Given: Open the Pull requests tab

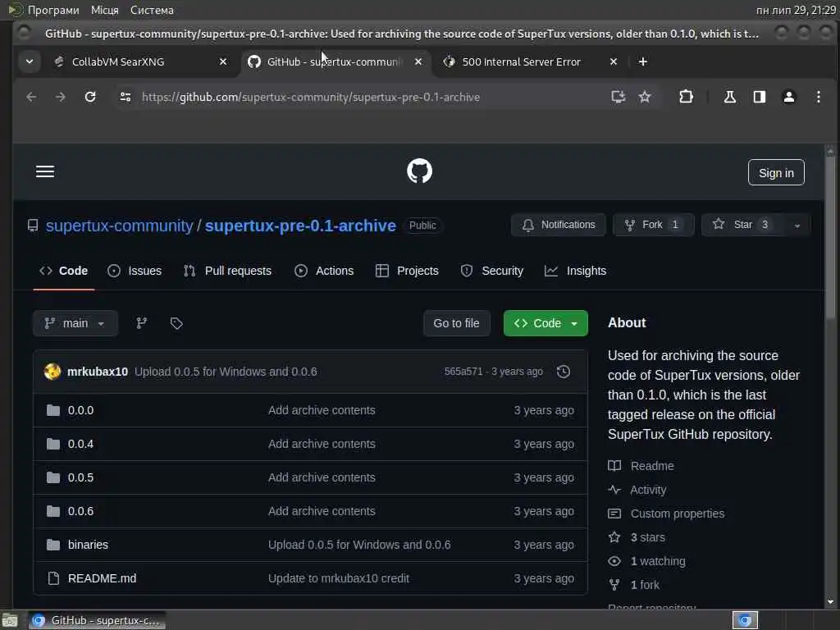Looking at the screenshot, I should tap(228, 271).
